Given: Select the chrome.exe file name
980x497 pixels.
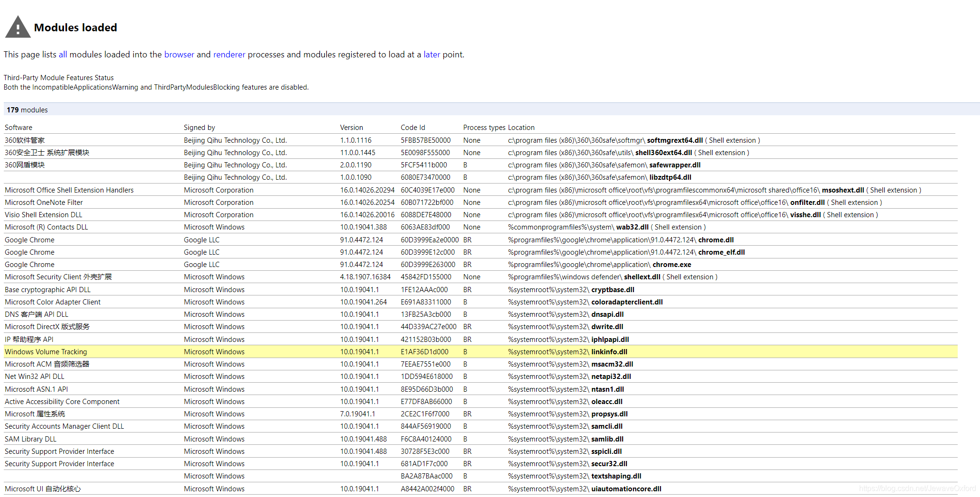Looking at the screenshot, I should 672,265.
